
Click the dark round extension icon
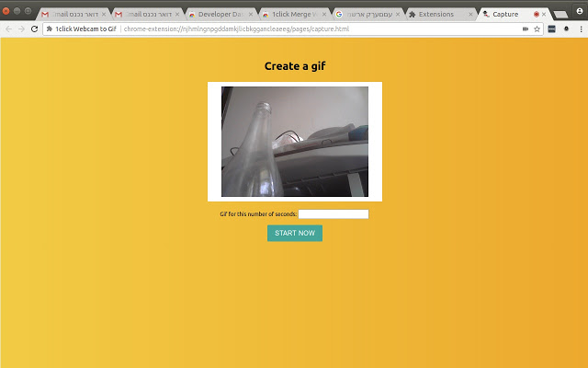(566, 29)
